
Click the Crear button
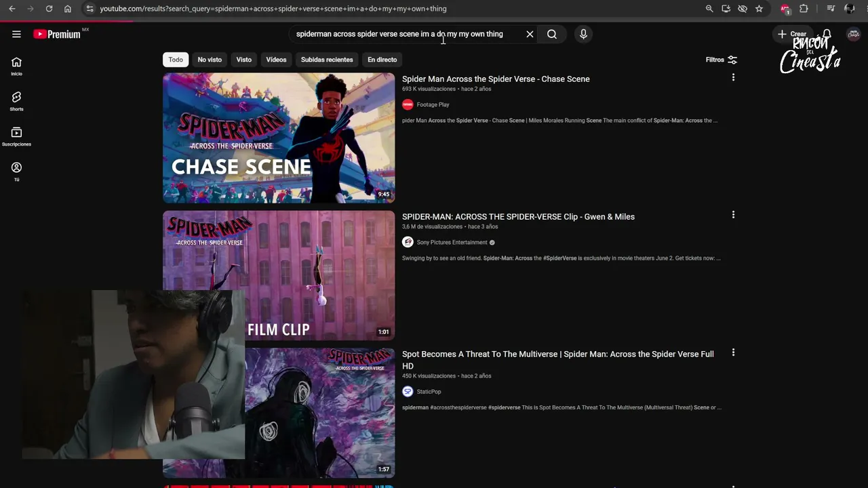[x=792, y=34]
